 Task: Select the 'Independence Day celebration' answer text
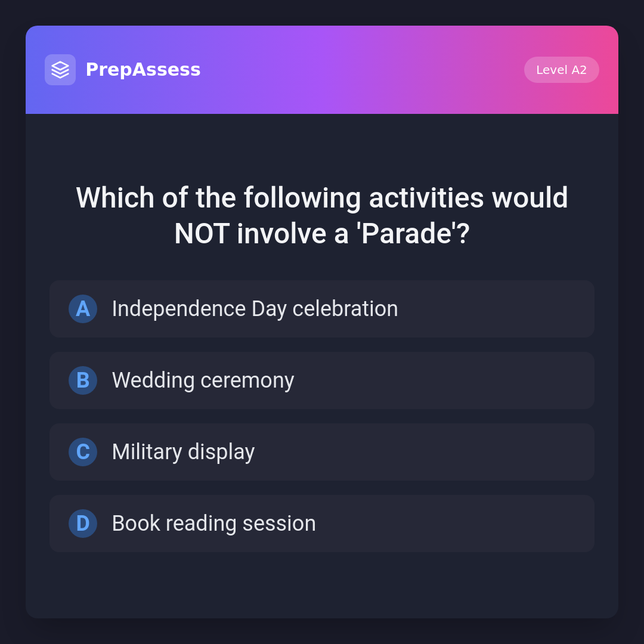[255, 309]
